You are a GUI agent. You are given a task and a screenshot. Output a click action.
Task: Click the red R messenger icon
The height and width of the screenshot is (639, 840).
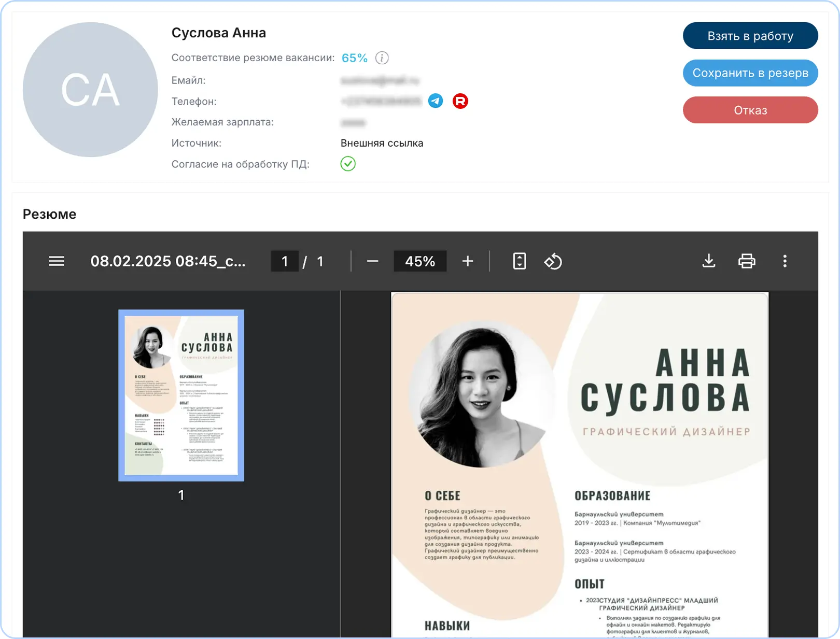460,101
